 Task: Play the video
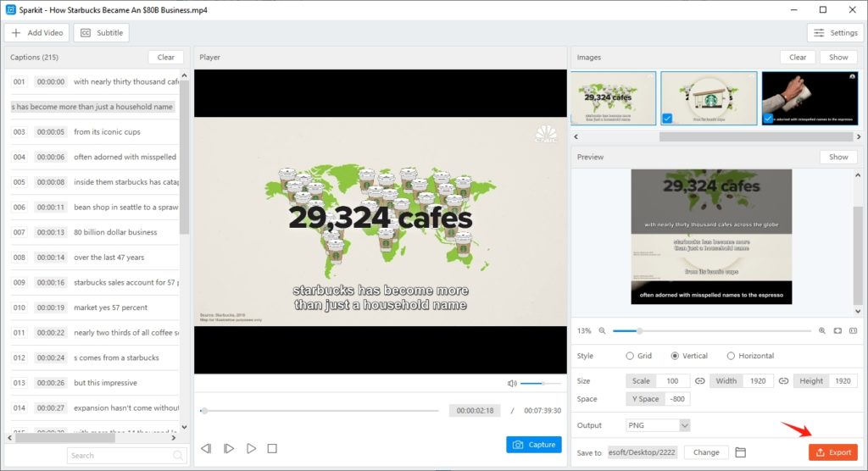click(x=251, y=448)
